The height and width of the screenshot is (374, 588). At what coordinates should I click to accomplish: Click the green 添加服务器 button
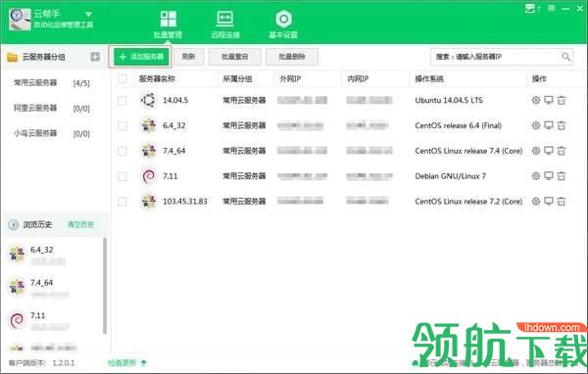point(141,57)
